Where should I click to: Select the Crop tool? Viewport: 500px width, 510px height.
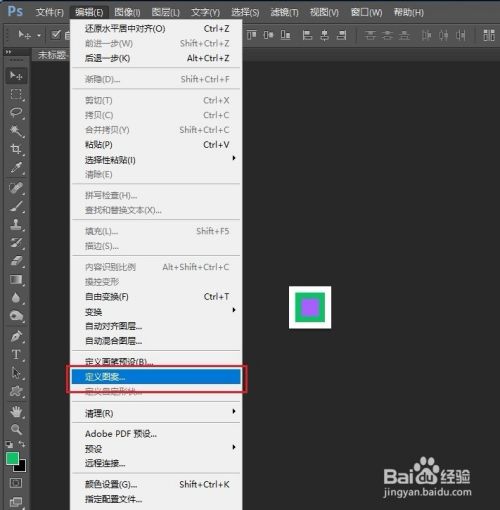click(16, 149)
